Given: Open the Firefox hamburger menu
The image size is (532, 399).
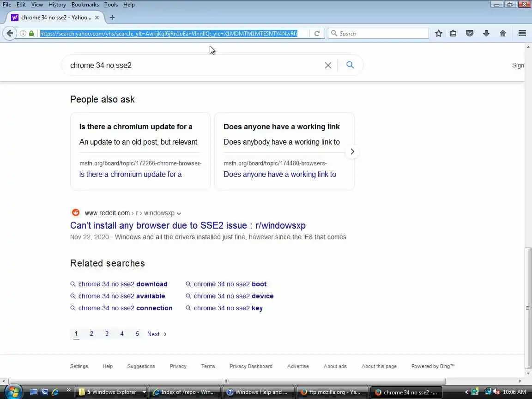Looking at the screenshot, I should (x=522, y=33).
